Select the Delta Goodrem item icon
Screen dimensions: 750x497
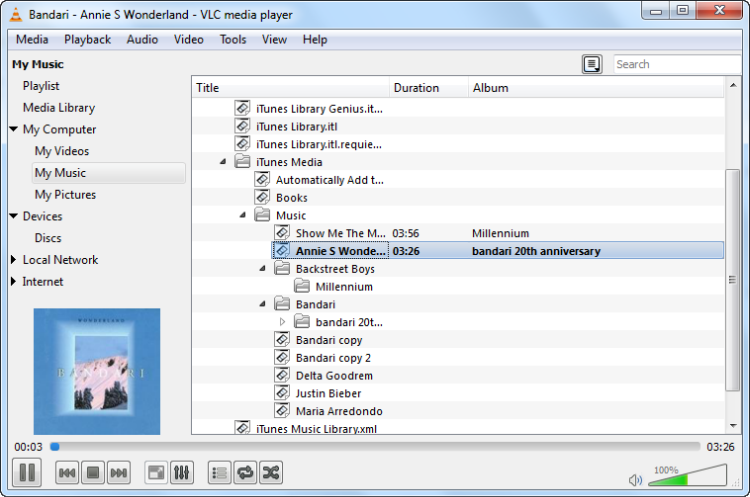(282, 375)
